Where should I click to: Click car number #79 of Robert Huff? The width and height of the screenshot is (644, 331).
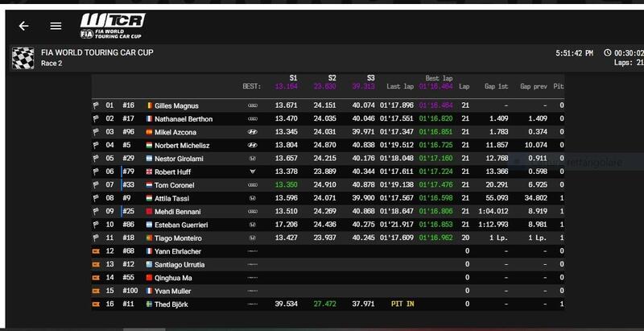pos(128,172)
